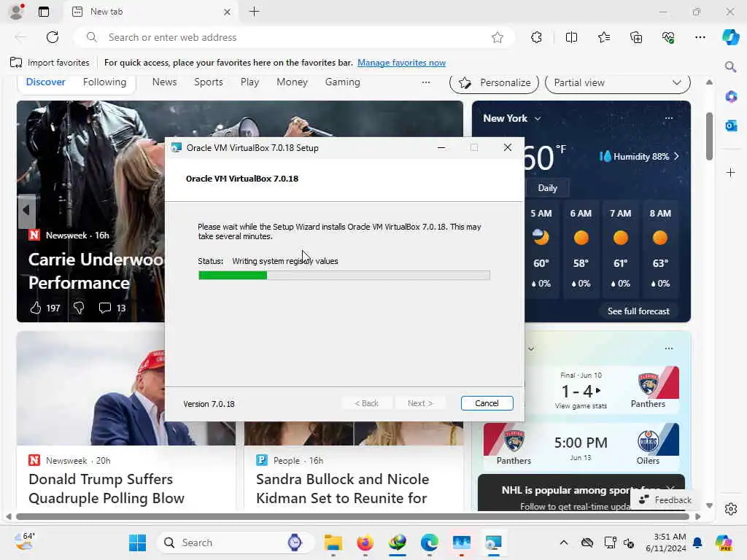Open the Extensions puzzle icon

(x=536, y=37)
